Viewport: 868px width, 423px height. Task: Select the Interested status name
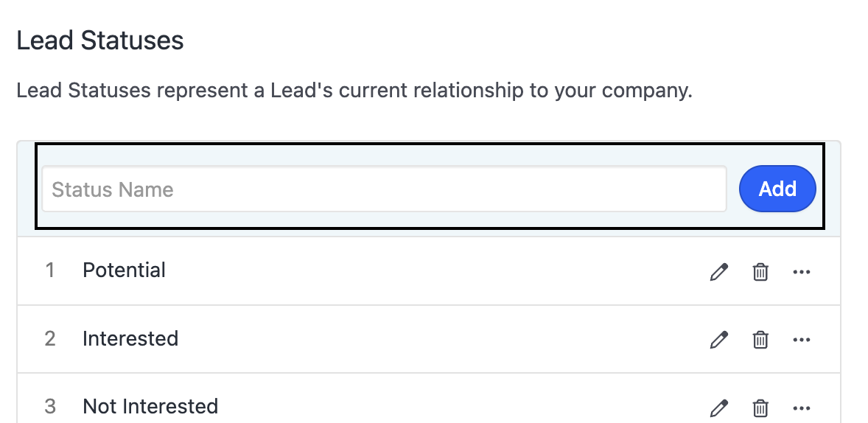(130, 338)
